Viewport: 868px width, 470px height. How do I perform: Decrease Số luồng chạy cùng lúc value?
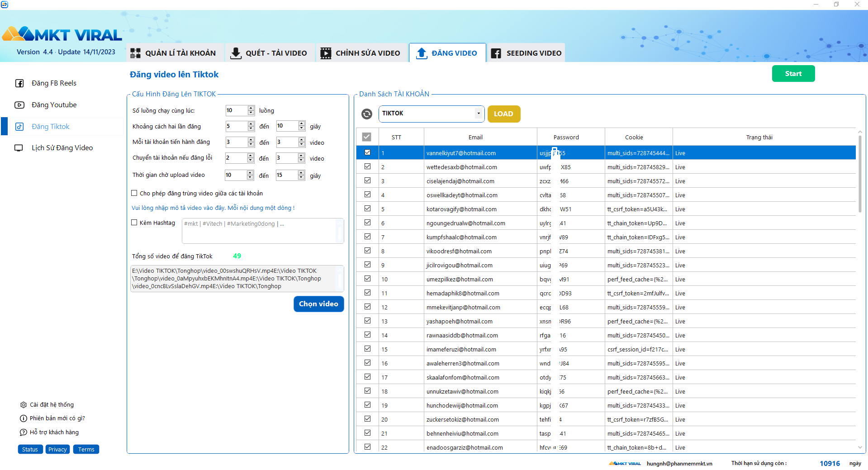251,113
